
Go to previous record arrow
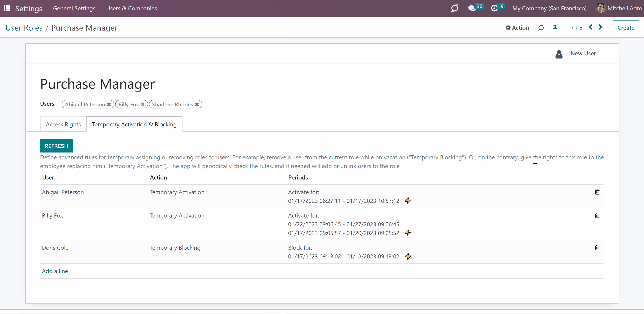(x=591, y=27)
